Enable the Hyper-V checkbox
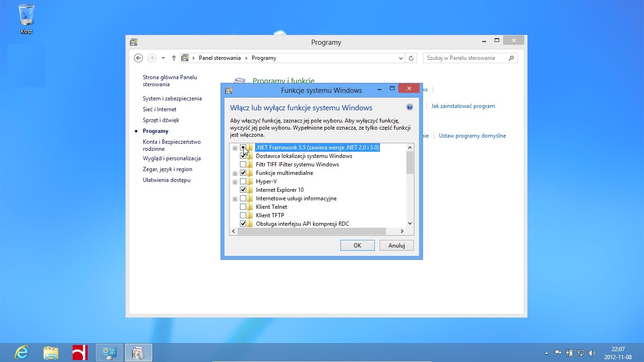The width and height of the screenshot is (644, 362). [243, 181]
